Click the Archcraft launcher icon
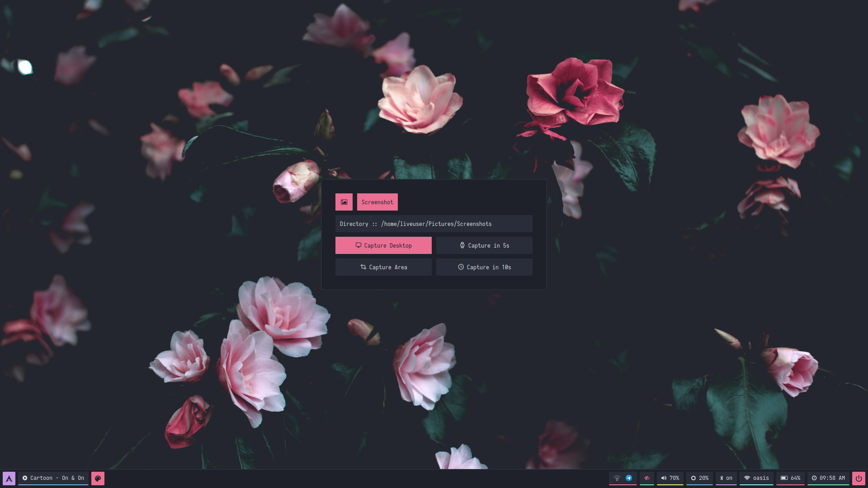The width and height of the screenshot is (868, 488). point(9,478)
